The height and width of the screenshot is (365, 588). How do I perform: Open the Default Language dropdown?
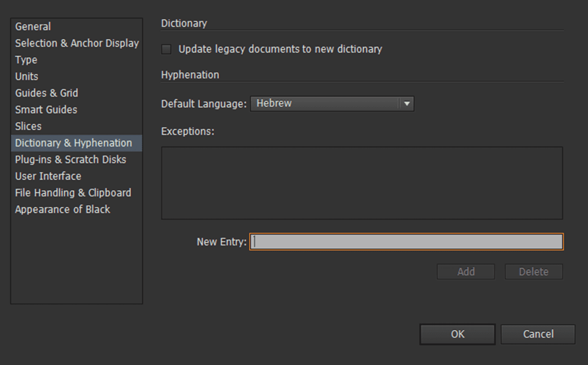coord(325,104)
